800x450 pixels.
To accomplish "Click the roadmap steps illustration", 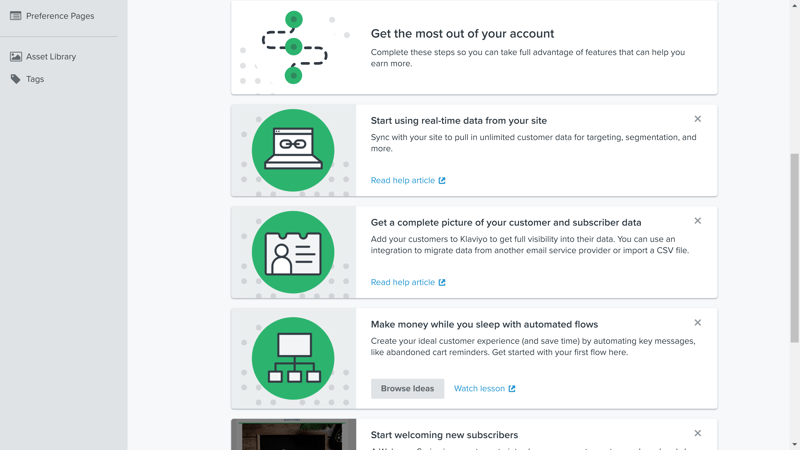I will click(294, 47).
